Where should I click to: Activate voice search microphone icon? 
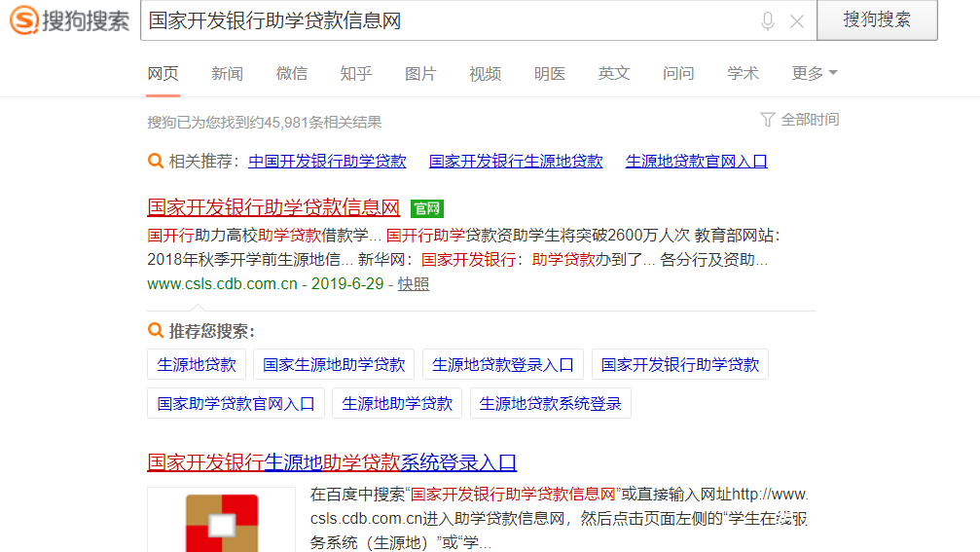click(768, 21)
